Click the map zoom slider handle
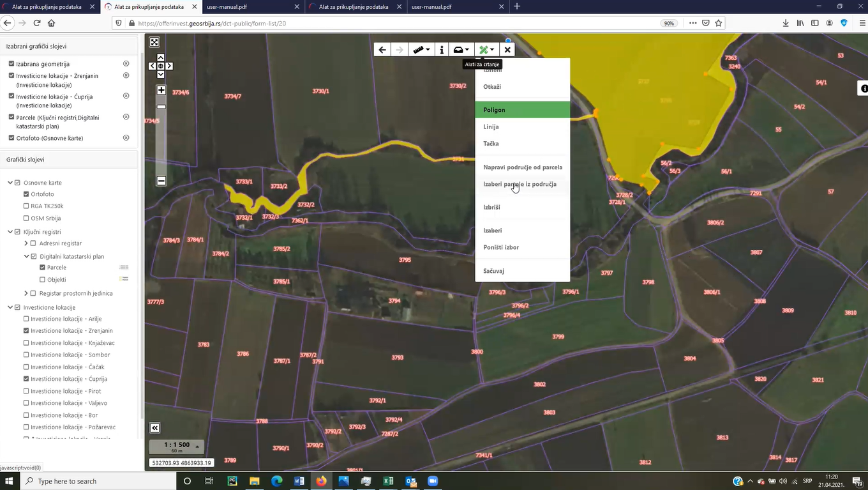868x490 pixels. point(161,107)
